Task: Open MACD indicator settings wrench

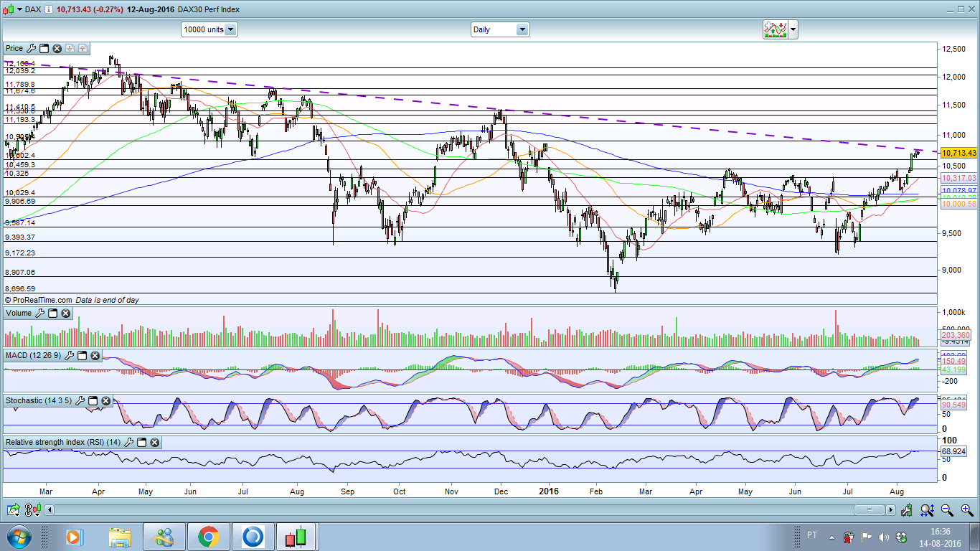Action: click(x=70, y=356)
